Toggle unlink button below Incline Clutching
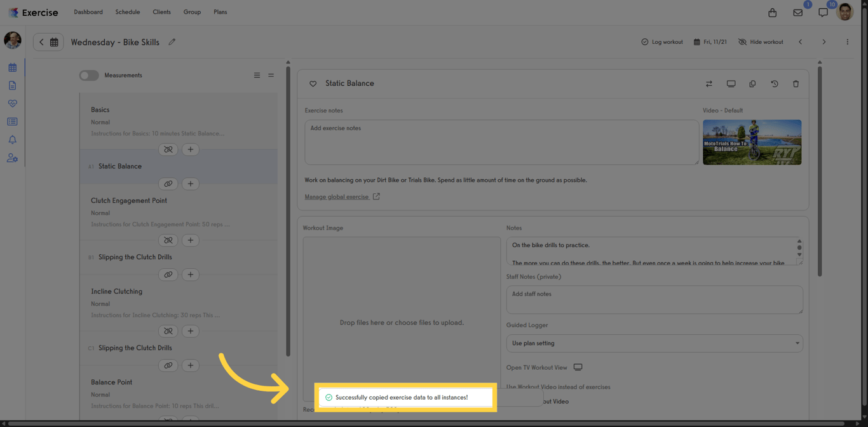868x427 pixels. (168, 331)
